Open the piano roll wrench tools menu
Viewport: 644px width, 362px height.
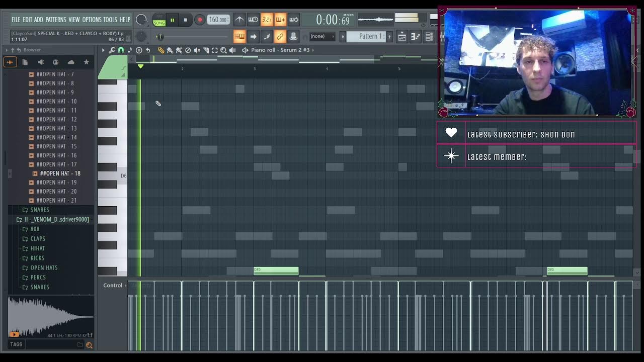(112, 50)
